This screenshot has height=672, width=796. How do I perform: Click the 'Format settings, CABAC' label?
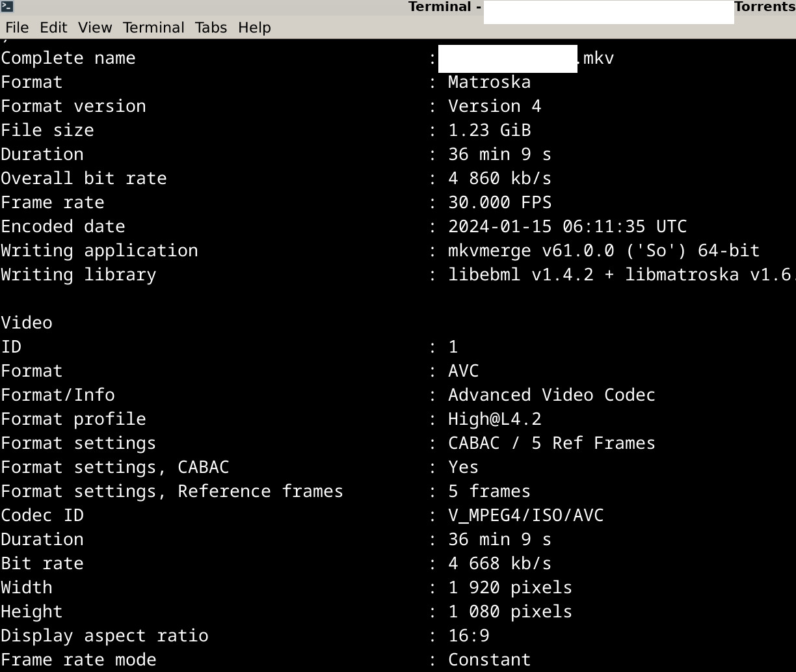point(115,467)
